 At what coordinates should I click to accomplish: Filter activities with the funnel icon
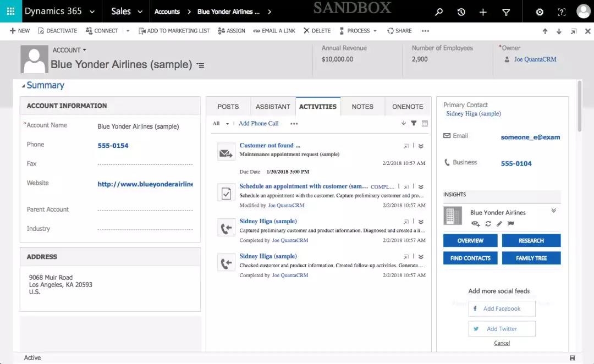414,124
